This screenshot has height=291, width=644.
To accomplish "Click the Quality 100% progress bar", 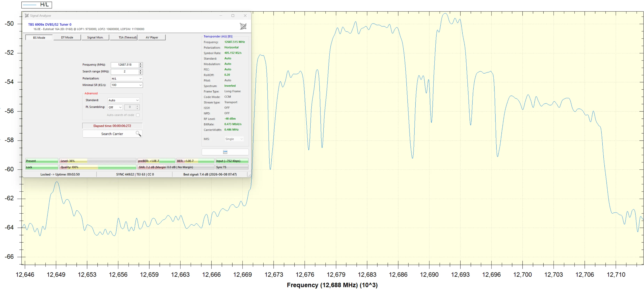I will click(98, 167).
